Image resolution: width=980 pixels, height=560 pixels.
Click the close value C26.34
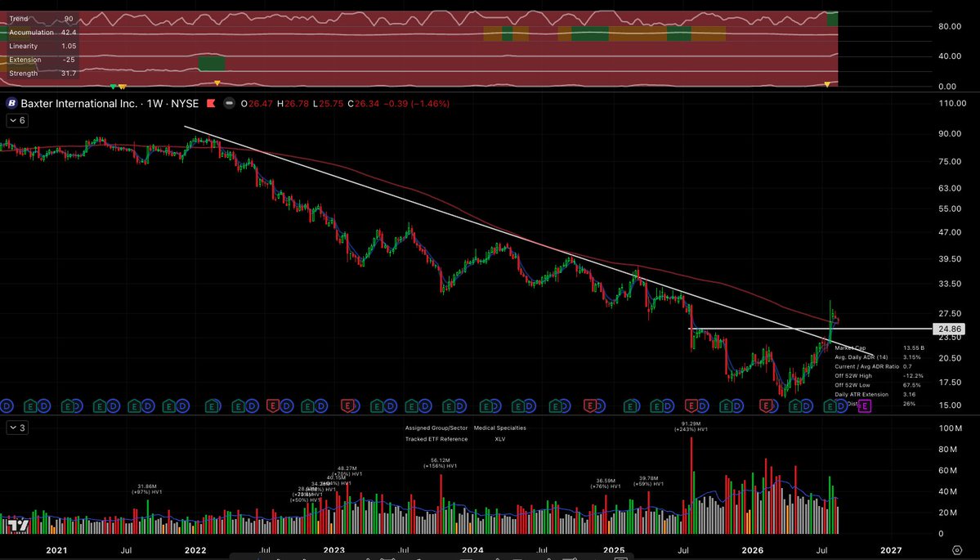(363, 104)
